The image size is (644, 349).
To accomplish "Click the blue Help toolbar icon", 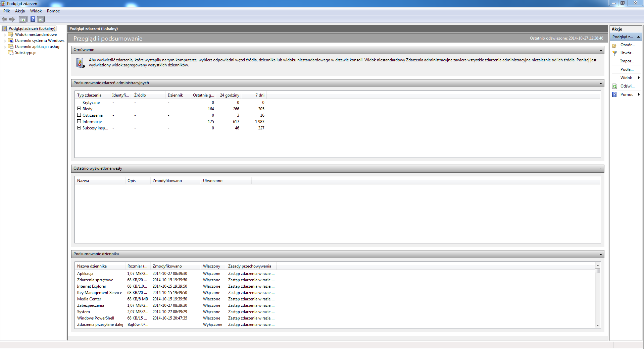I will 33,19.
